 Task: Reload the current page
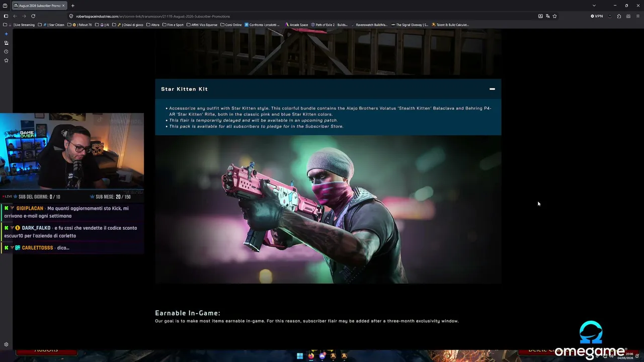(x=33, y=16)
